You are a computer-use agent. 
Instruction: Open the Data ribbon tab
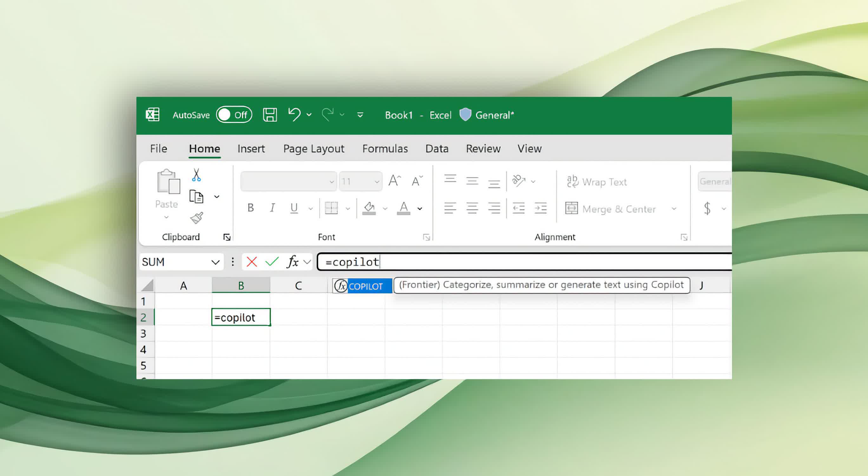click(x=437, y=148)
